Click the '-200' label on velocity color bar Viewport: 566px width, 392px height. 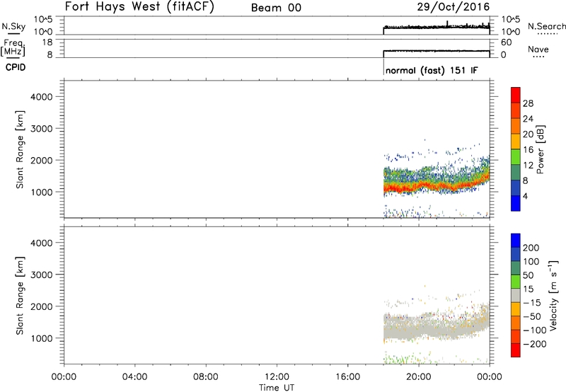click(x=535, y=344)
